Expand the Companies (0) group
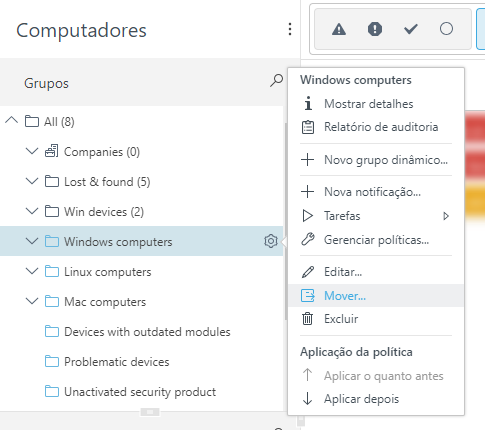Viewport: 485px width, 430px height. tap(32, 151)
